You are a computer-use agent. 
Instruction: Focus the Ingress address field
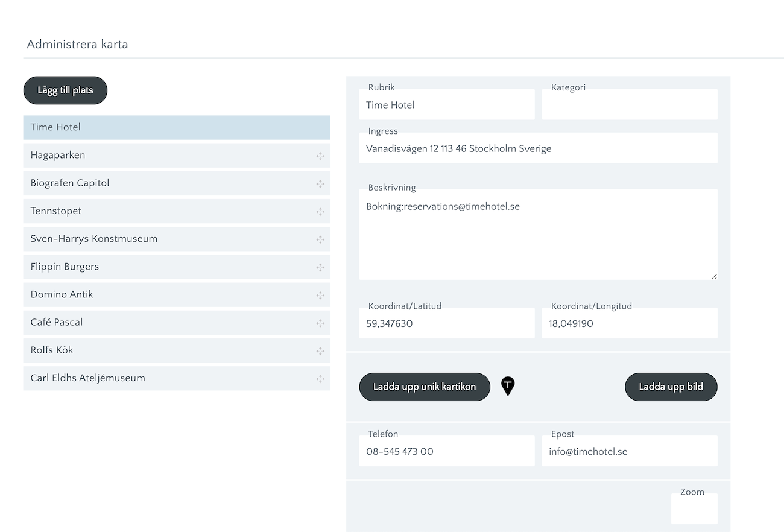pyautogui.click(x=538, y=149)
